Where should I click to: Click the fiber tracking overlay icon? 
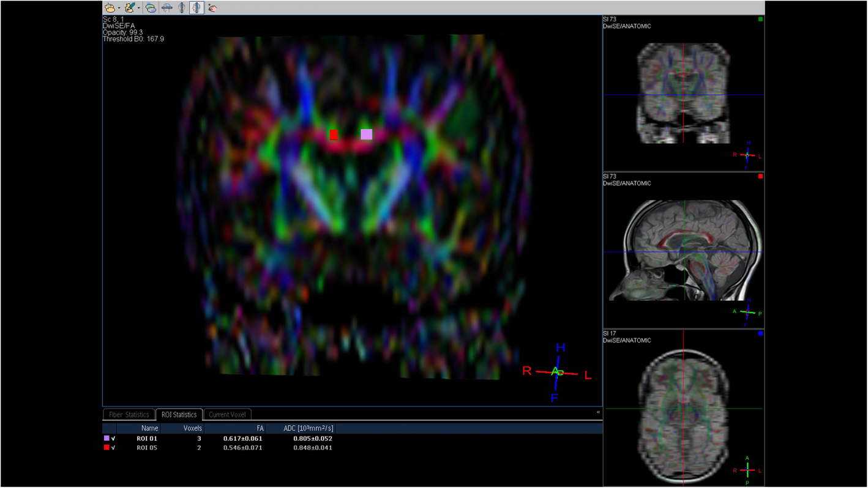coord(151,8)
